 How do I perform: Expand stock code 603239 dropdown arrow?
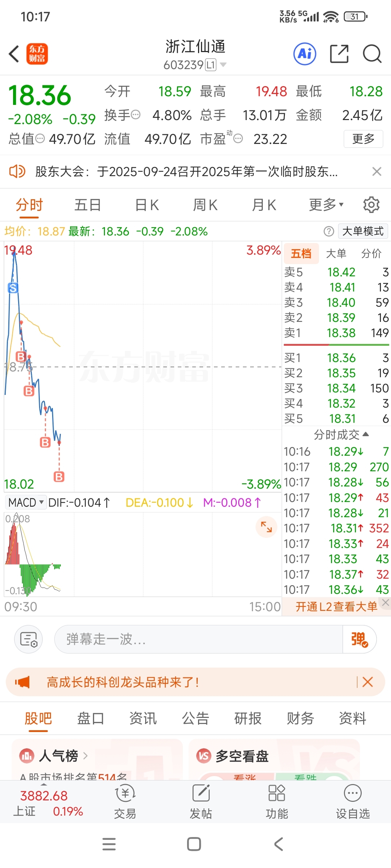(223, 65)
